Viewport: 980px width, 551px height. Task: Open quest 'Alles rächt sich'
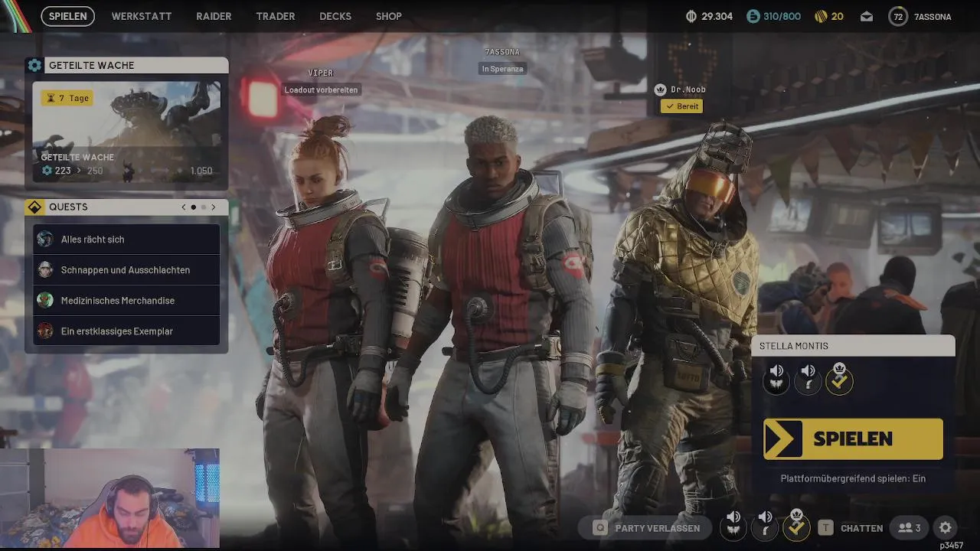click(126, 240)
